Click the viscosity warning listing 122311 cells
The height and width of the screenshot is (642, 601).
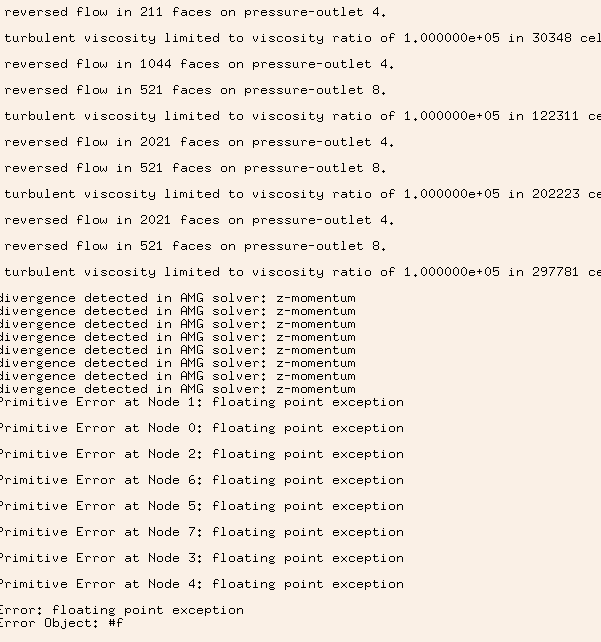click(x=300, y=116)
